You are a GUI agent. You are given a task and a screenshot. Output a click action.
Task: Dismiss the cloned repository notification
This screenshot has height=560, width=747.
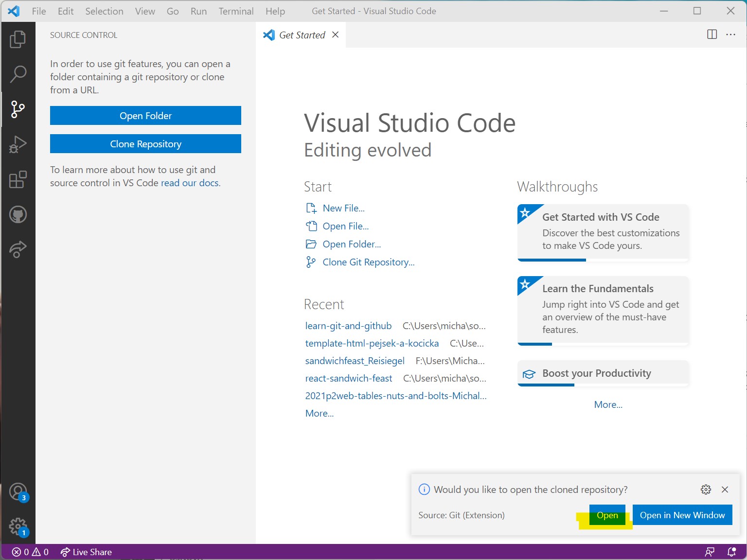(x=725, y=490)
